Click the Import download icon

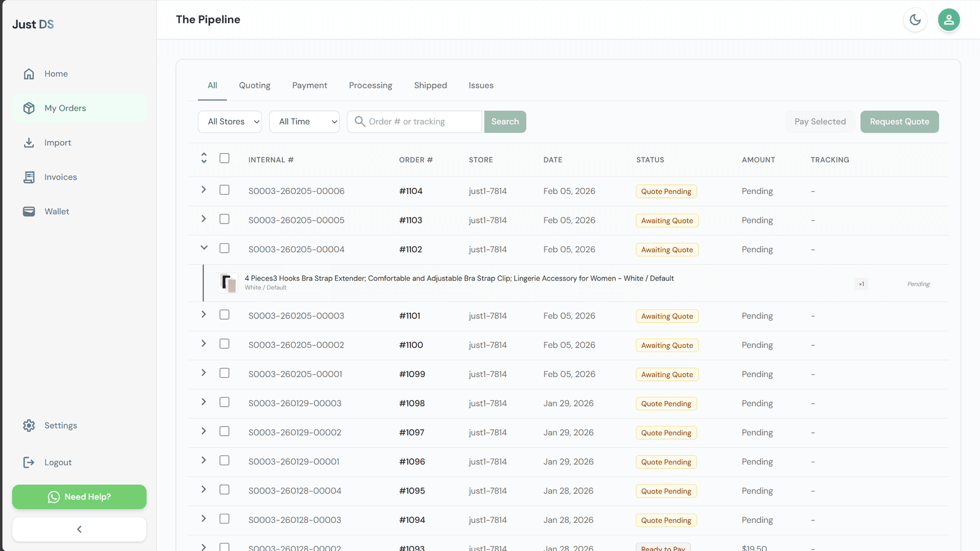click(29, 143)
